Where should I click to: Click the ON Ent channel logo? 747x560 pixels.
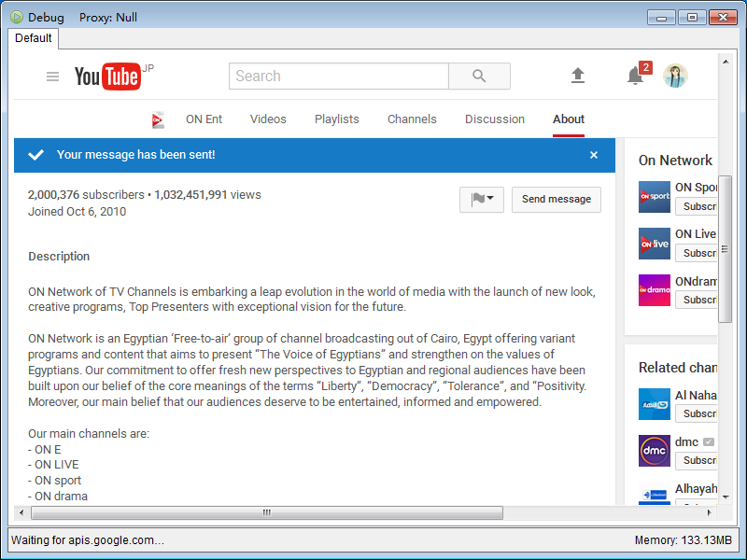[x=158, y=119]
